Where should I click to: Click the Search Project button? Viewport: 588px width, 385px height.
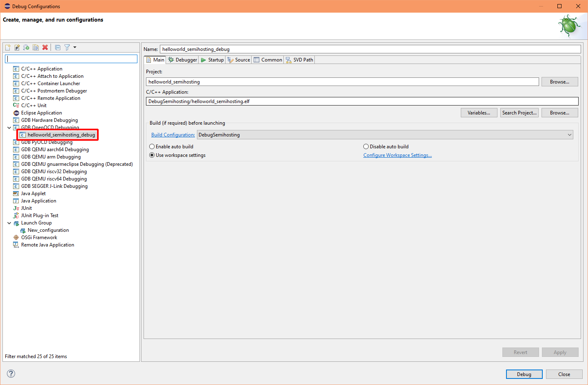point(519,112)
